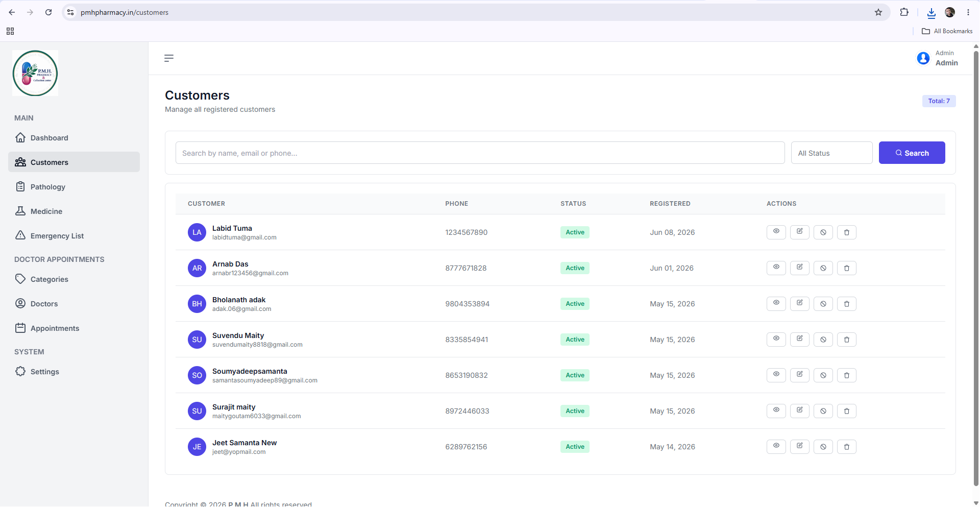Delete Soumyadeepsamanta with trash icon
The image size is (980, 507).
pyautogui.click(x=847, y=375)
